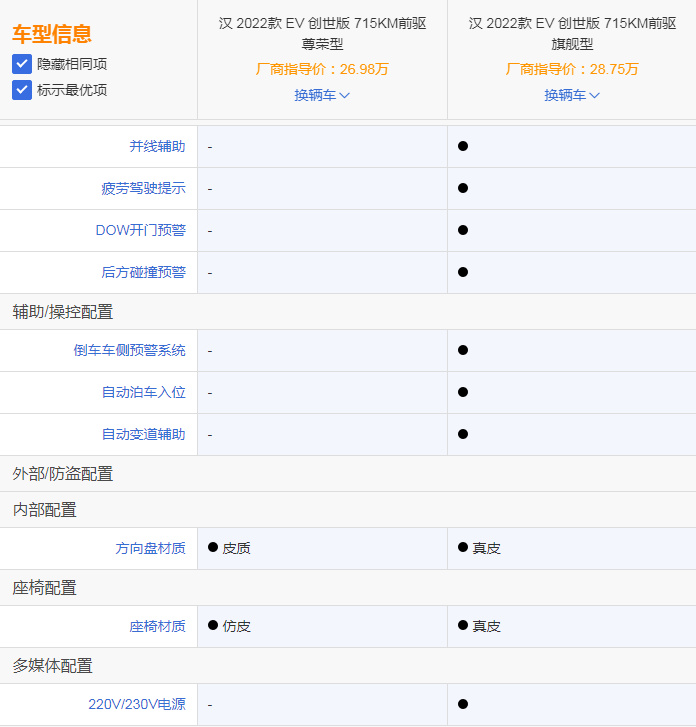Open 换辆车 dropdown for 旗舰型 model
696x727 pixels.
[572, 95]
